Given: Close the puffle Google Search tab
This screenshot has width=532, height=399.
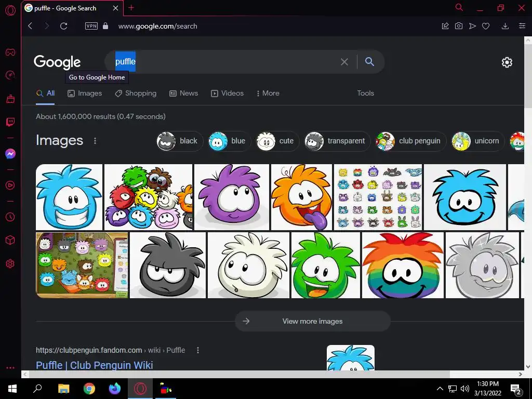Looking at the screenshot, I should pyautogui.click(x=116, y=8).
